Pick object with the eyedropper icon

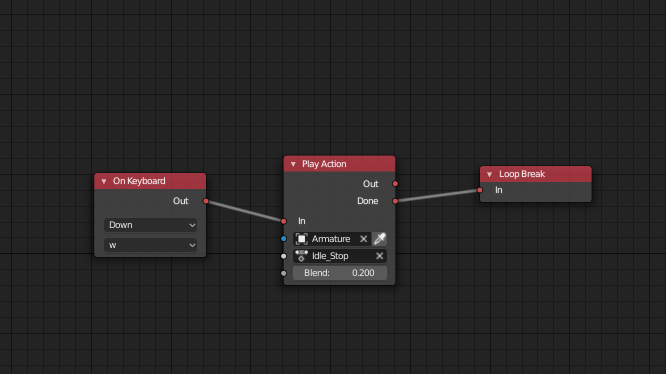(379, 239)
